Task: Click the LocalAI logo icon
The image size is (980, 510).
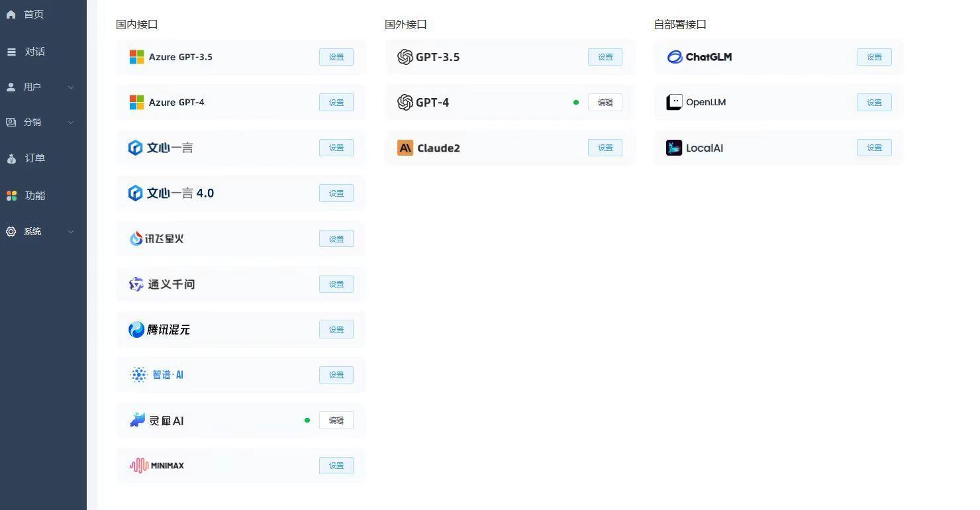Action: click(x=674, y=148)
